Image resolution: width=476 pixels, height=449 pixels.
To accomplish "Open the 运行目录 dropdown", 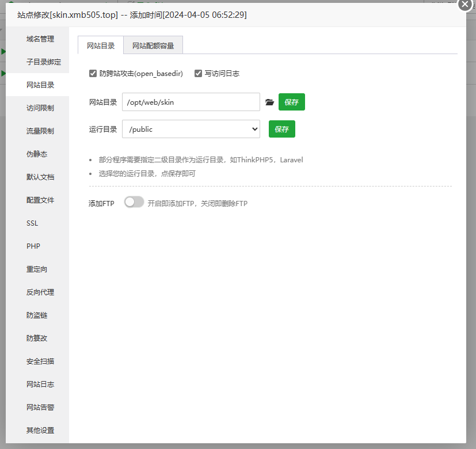I will 191,130.
